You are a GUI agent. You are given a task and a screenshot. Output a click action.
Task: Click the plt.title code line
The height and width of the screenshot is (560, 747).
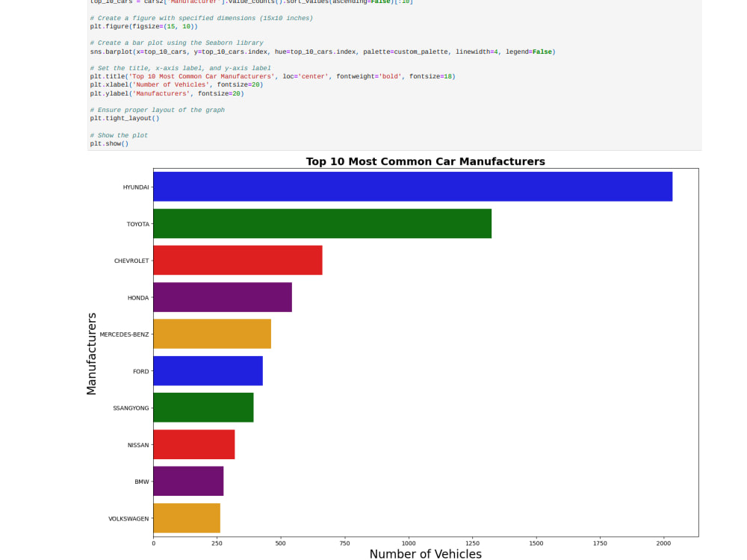273,76
